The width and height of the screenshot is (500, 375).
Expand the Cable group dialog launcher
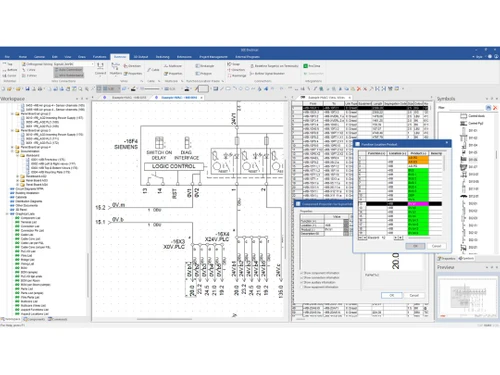tap(160, 81)
